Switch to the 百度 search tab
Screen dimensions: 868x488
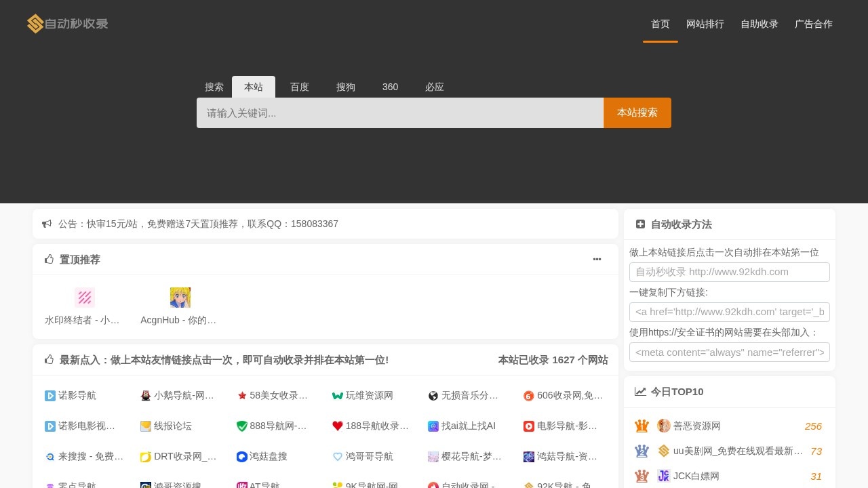300,87
